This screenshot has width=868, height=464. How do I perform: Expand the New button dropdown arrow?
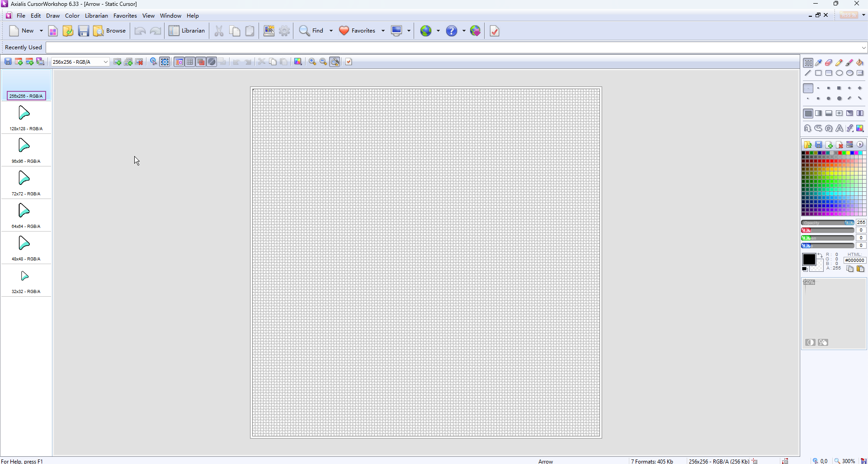point(41,31)
